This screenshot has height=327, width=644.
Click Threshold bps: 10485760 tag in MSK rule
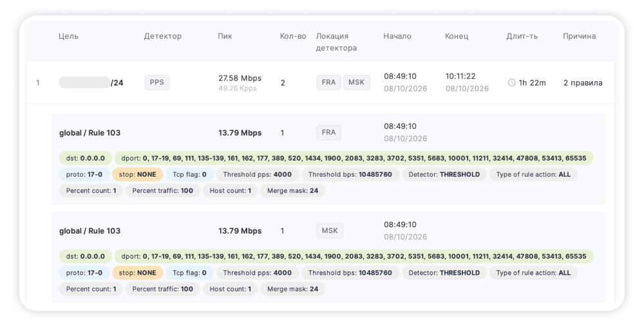[350, 273]
